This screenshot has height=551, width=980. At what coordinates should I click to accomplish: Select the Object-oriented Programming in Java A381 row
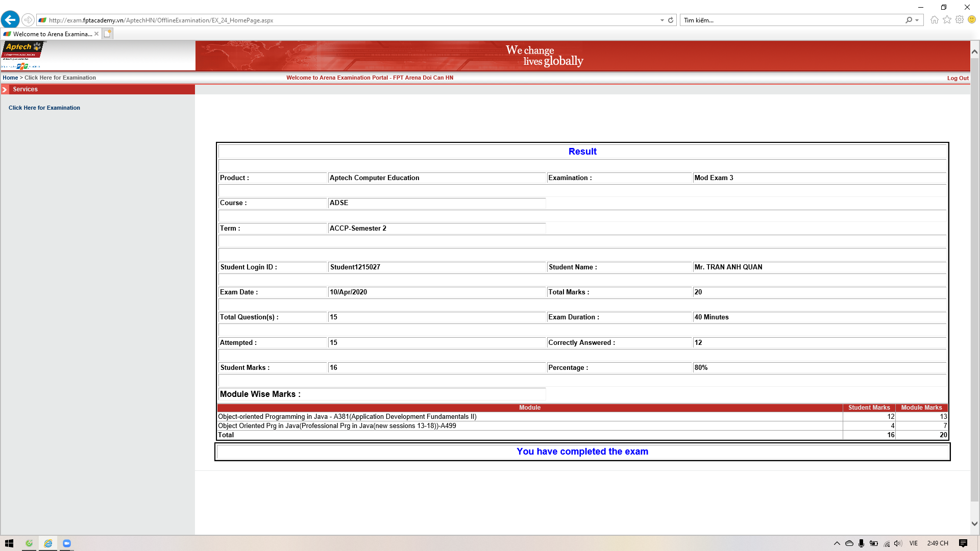(x=582, y=417)
